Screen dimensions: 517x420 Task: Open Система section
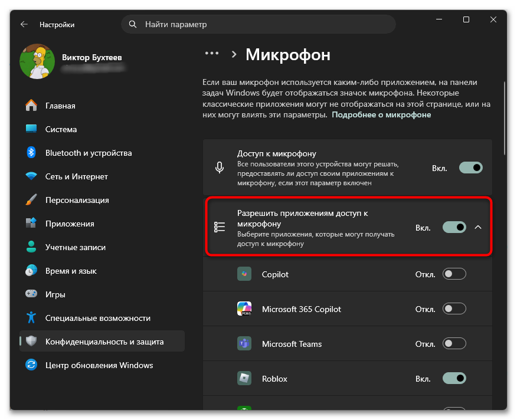pos(102,129)
